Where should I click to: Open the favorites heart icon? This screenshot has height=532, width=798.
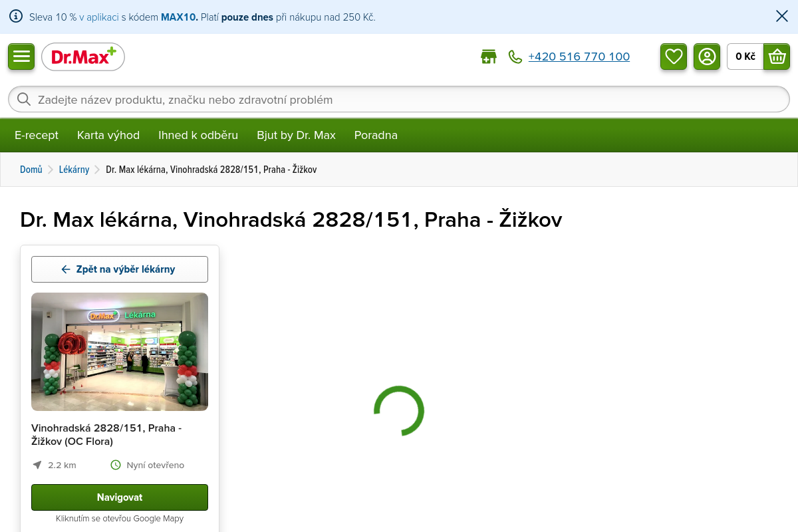pos(674,57)
